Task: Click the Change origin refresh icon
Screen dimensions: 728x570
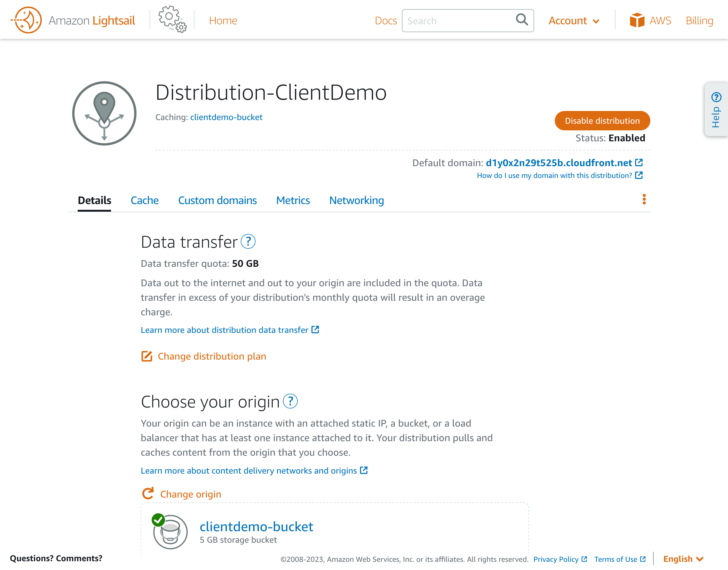Action: click(x=148, y=494)
